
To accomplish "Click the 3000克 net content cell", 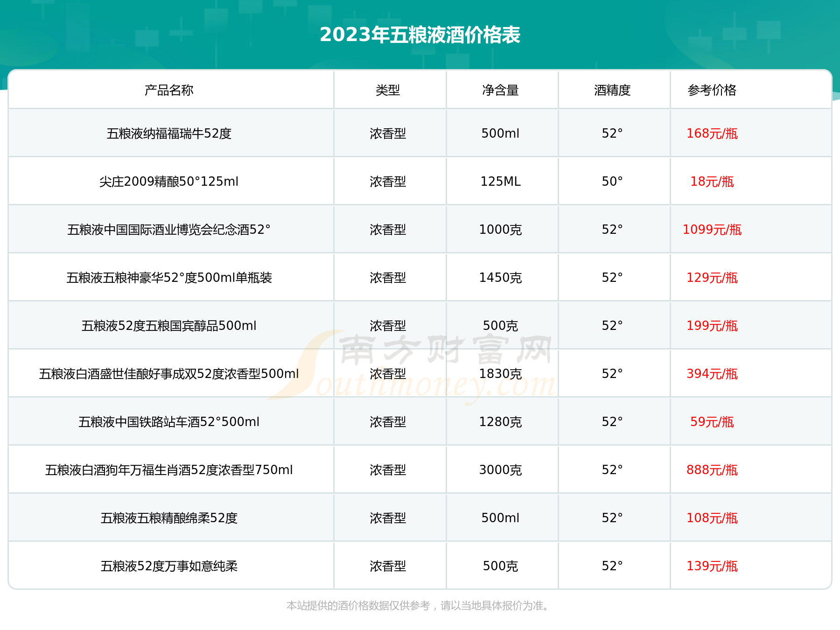I will click(x=500, y=470).
